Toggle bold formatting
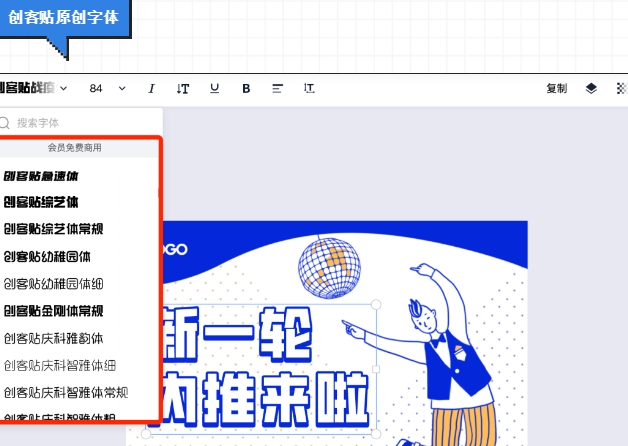Screen dimensions: 628x446 tap(246, 88)
